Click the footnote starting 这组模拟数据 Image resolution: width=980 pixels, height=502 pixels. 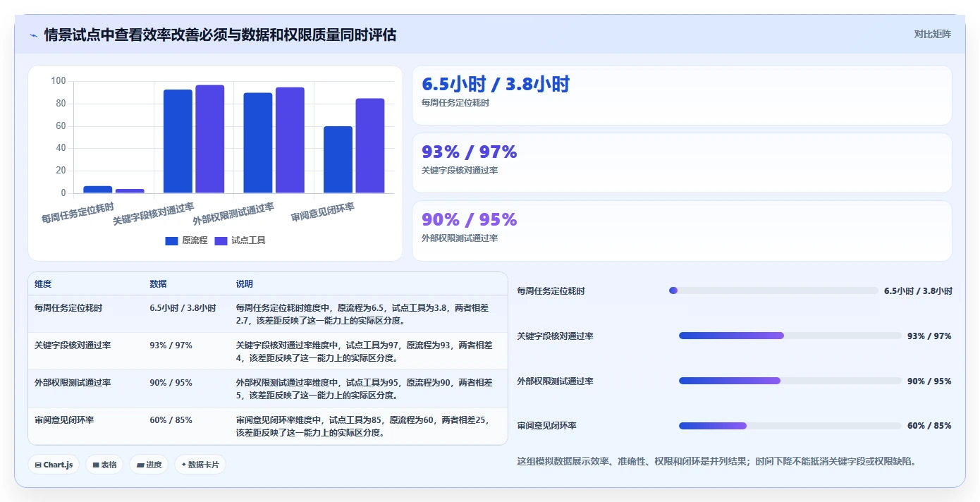[x=716, y=462]
